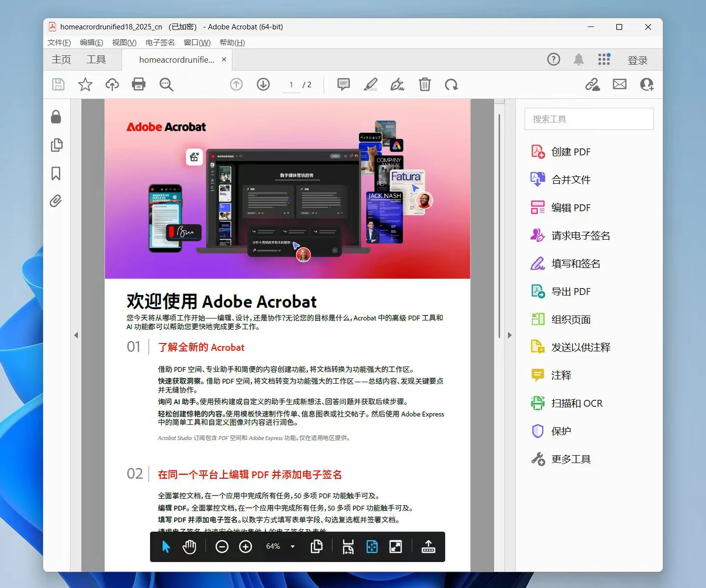The width and height of the screenshot is (706, 588).
Task: Open 电子签名 menu
Action: (160, 43)
